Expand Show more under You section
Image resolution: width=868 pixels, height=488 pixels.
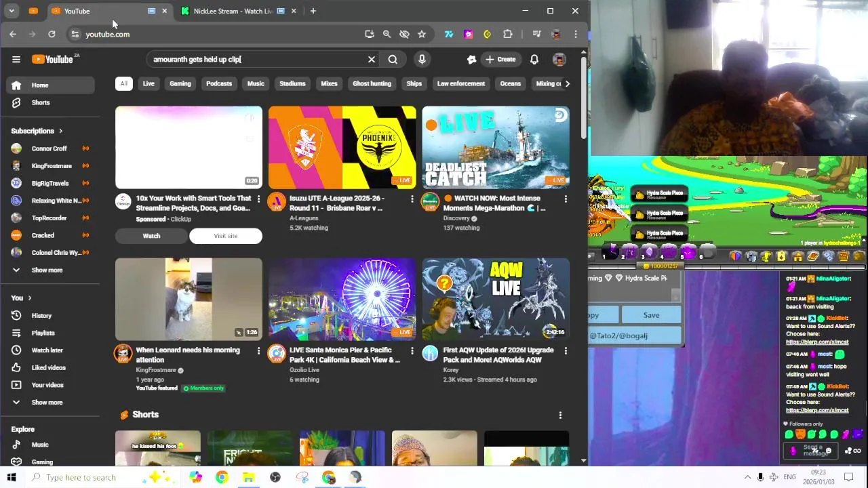point(51,402)
